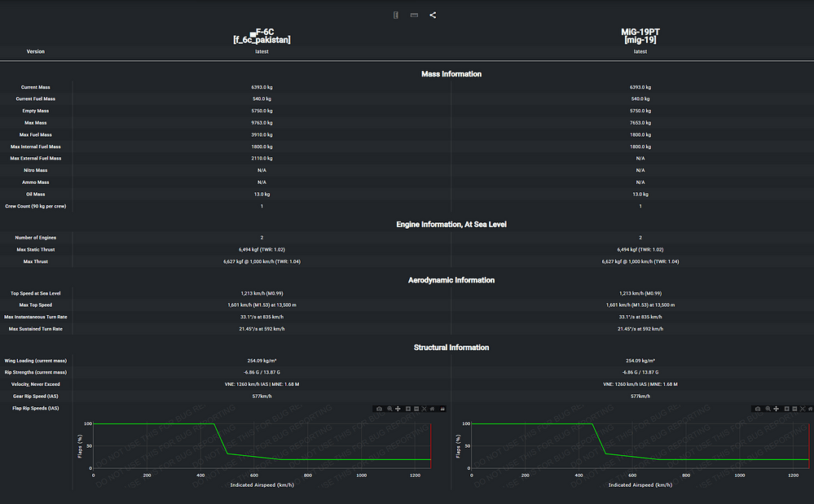Screen dimensions: 814x504
Task: Click 'Crew Count (90 kg per crew)' label
Action: click(35, 206)
